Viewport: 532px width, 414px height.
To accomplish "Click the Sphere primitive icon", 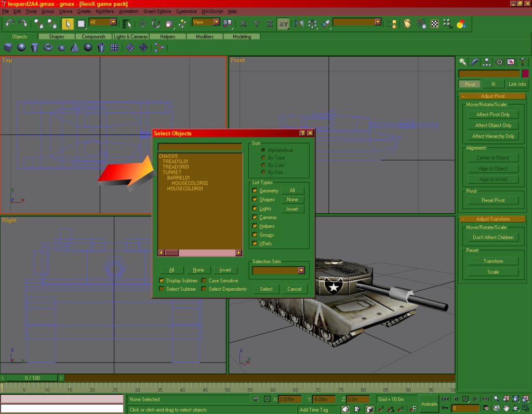I will [x=21, y=47].
